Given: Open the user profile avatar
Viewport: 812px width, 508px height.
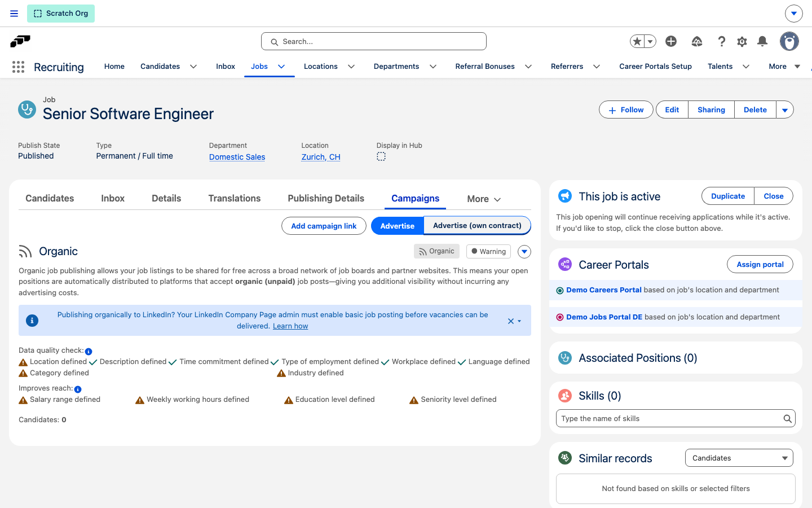Looking at the screenshot, I should pos(789,41).
